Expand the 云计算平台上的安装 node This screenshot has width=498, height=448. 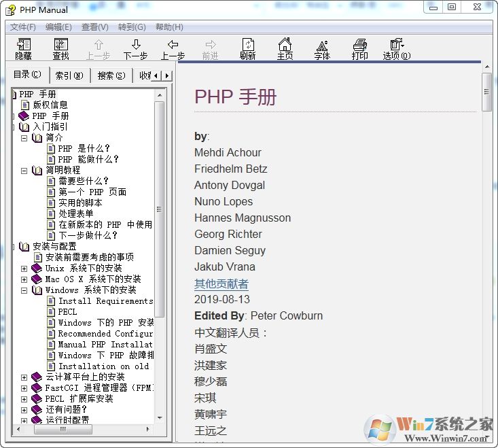pos(24,377)
